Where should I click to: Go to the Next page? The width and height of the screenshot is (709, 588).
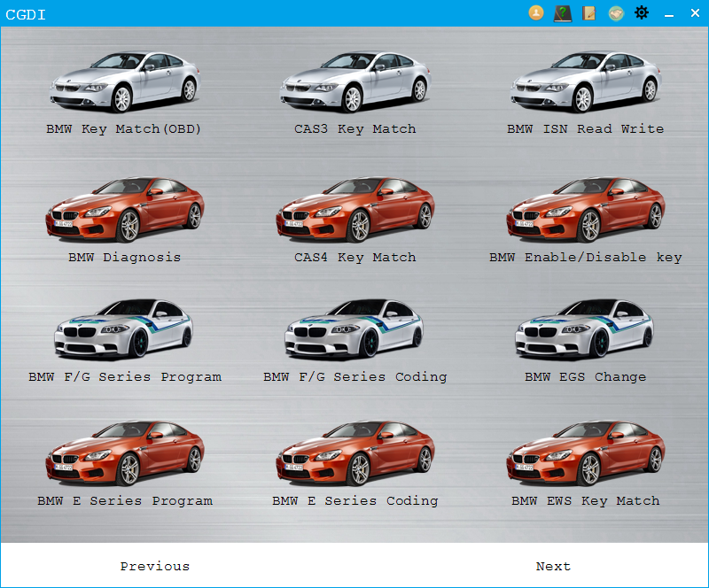pyautogui.click(x=553, y=567)
